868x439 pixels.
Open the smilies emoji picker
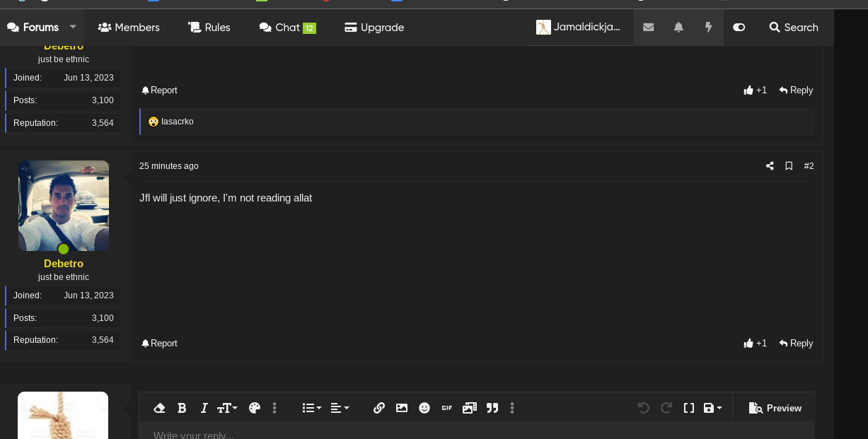click(x=424, y=408)
